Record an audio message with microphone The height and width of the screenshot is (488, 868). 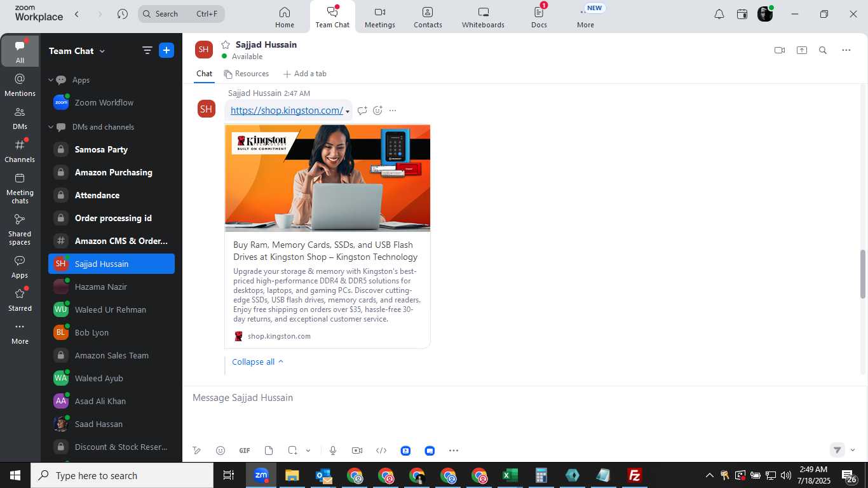[333, 451]
